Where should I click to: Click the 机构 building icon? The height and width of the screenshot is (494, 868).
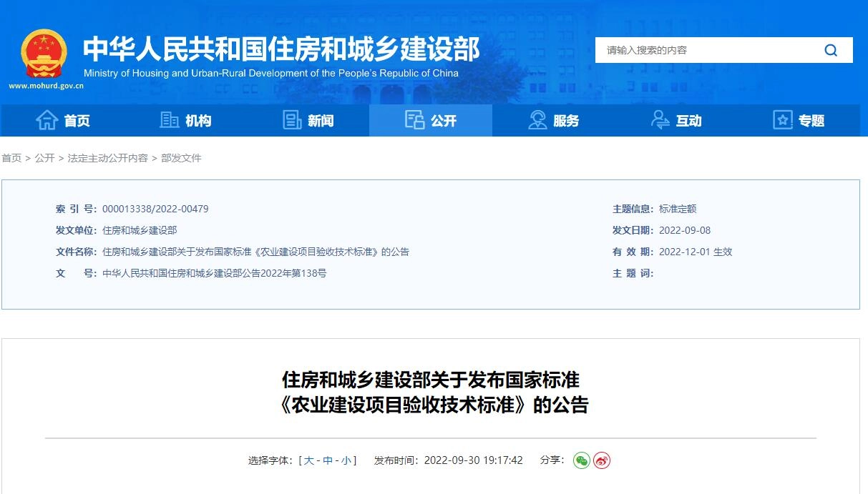pyautogui.click(x=169, y=120)
